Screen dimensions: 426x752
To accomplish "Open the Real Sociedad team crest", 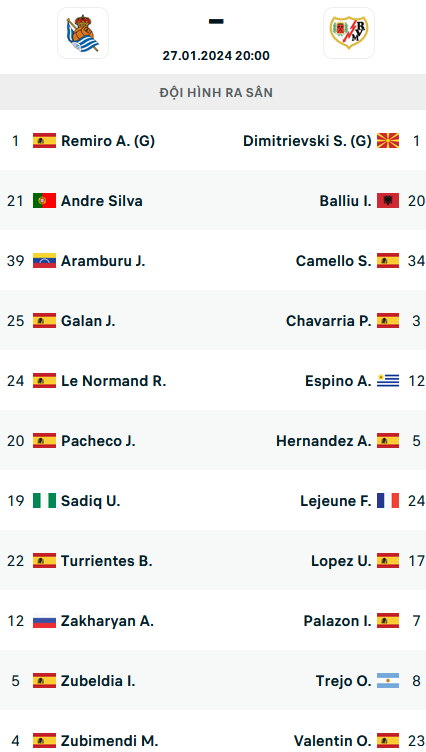I will [x=83, y=33].
